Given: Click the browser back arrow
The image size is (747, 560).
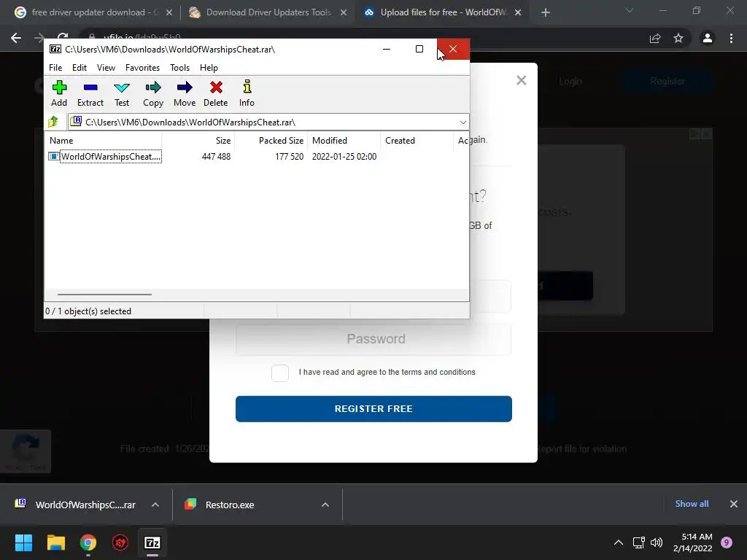Looking at the screenshot, I should (x=16, y=38).
